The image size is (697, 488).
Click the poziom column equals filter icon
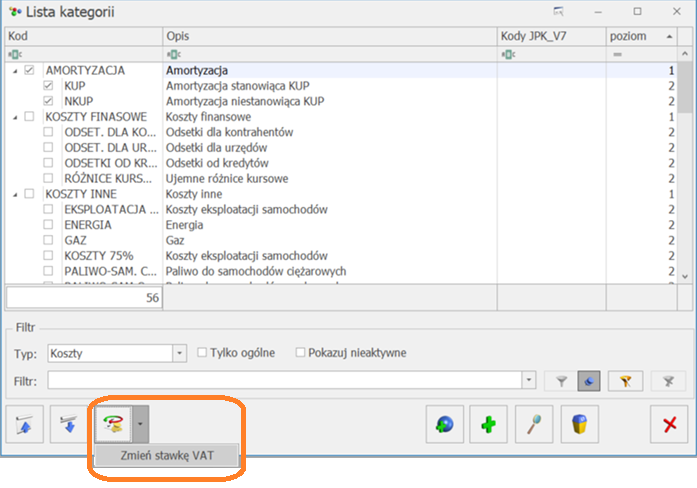tap(617, 54)
